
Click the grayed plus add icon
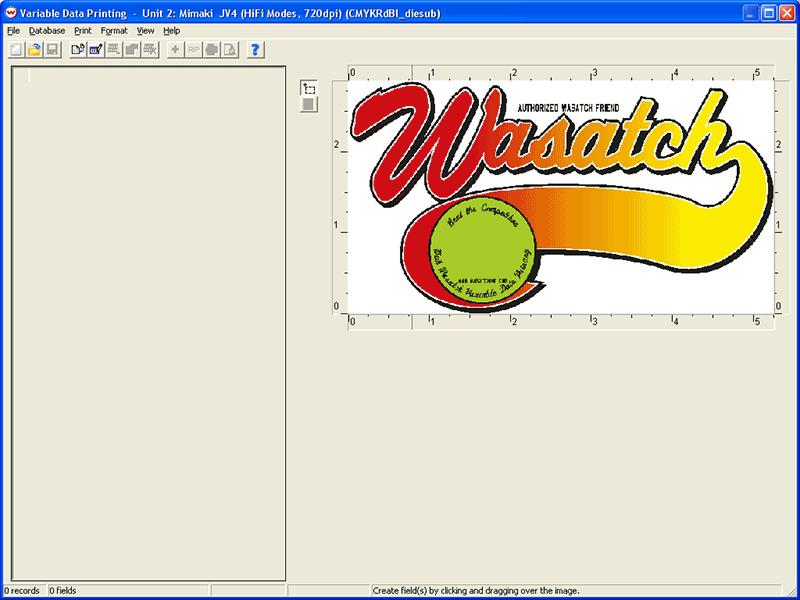(x=176, y=50)
